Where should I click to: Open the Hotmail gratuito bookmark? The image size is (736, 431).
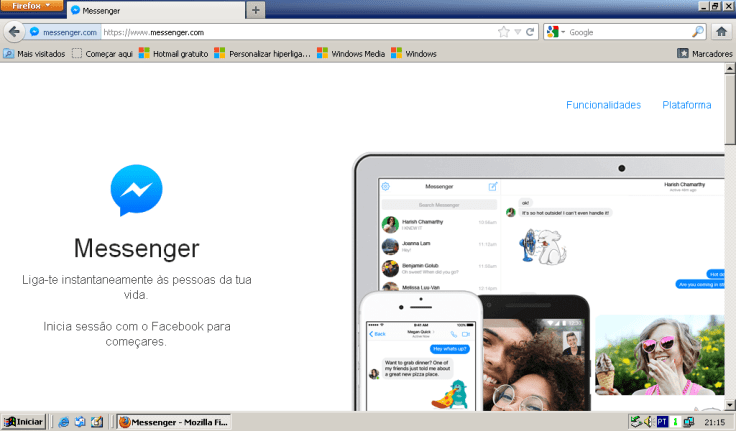pos(175,53)
